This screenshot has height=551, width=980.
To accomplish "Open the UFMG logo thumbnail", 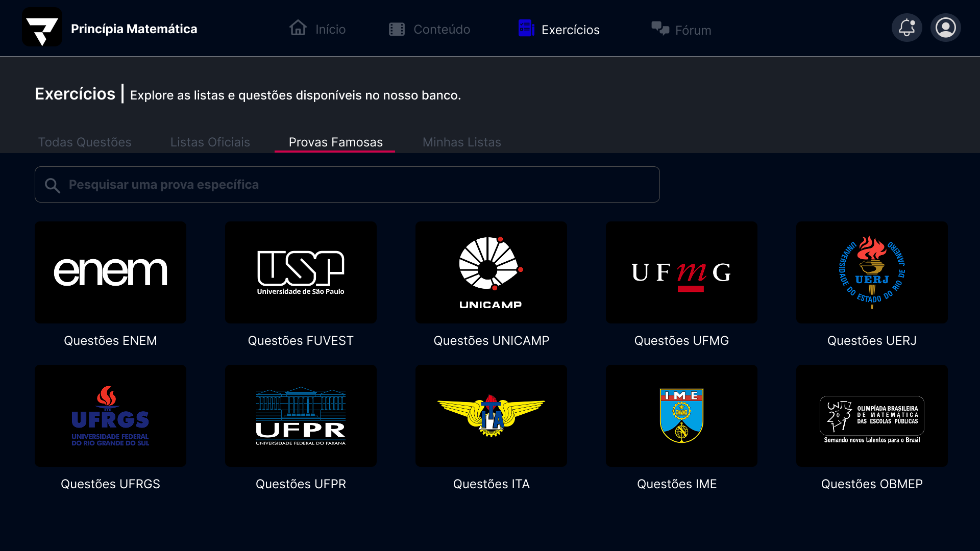I will [681, 272].
